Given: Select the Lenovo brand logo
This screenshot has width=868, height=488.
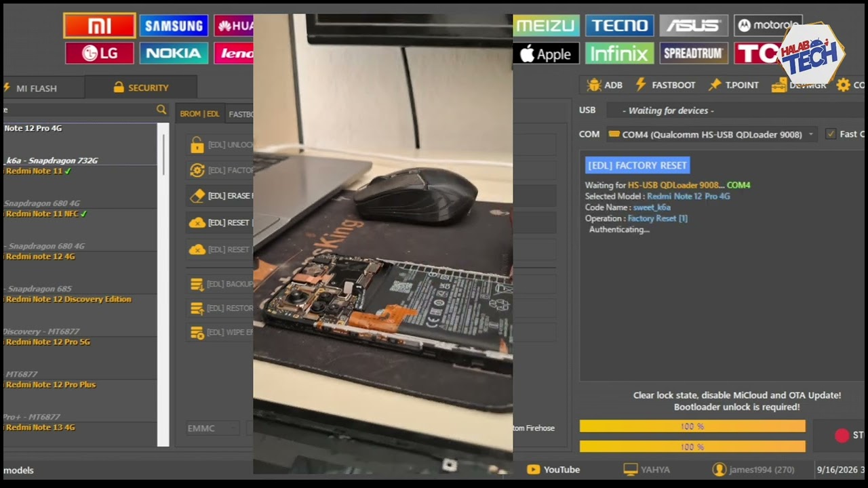Looking at the screenshot, I should (x=234, y=53).
